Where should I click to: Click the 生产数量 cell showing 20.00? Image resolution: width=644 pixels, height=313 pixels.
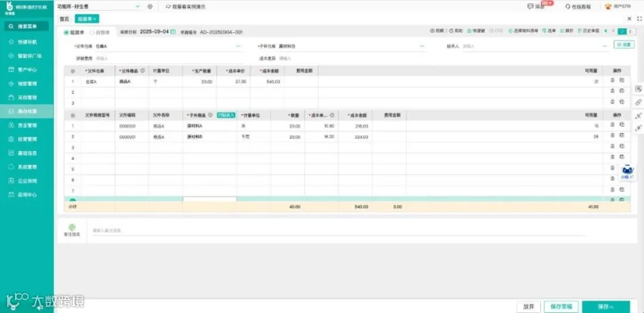(200, 82)
